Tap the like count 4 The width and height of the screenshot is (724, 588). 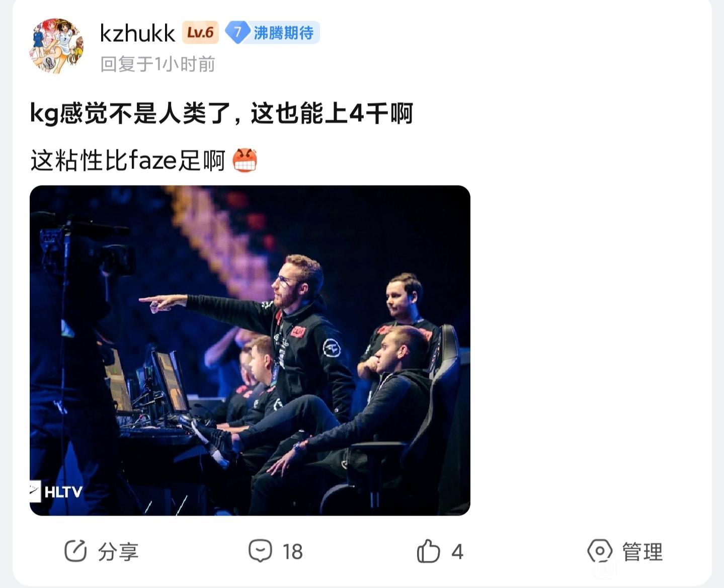(457, 552)
